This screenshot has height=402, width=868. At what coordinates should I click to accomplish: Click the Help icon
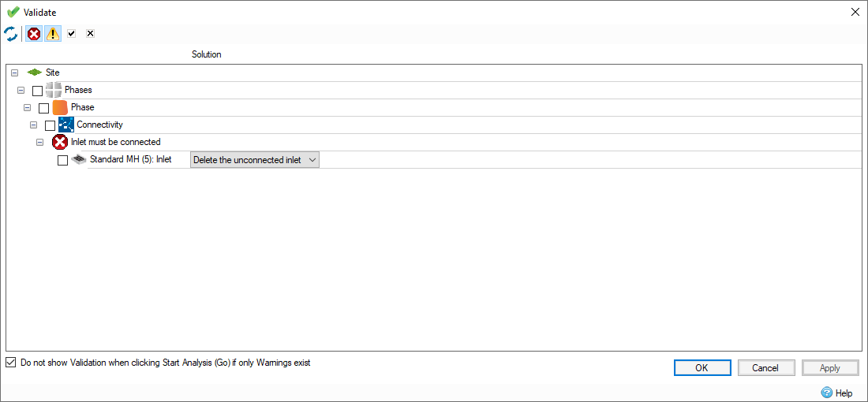pos(826,393)
